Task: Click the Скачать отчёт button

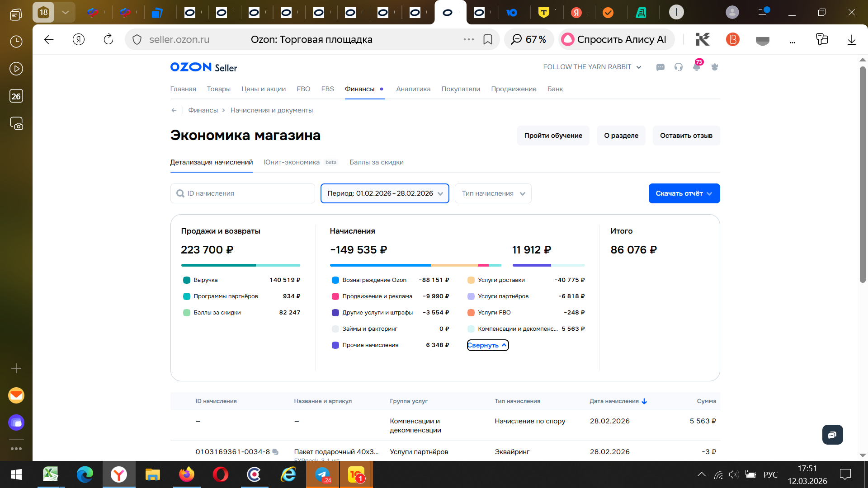Action: coord(684,193)
